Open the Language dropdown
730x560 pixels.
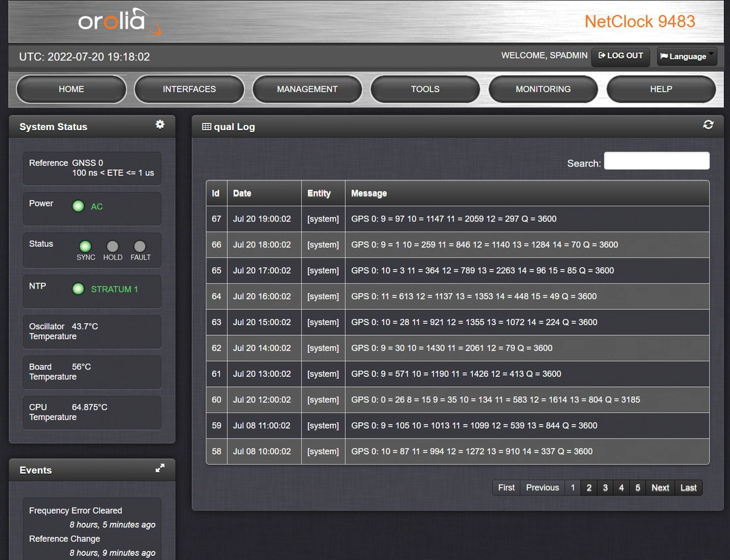687,56
